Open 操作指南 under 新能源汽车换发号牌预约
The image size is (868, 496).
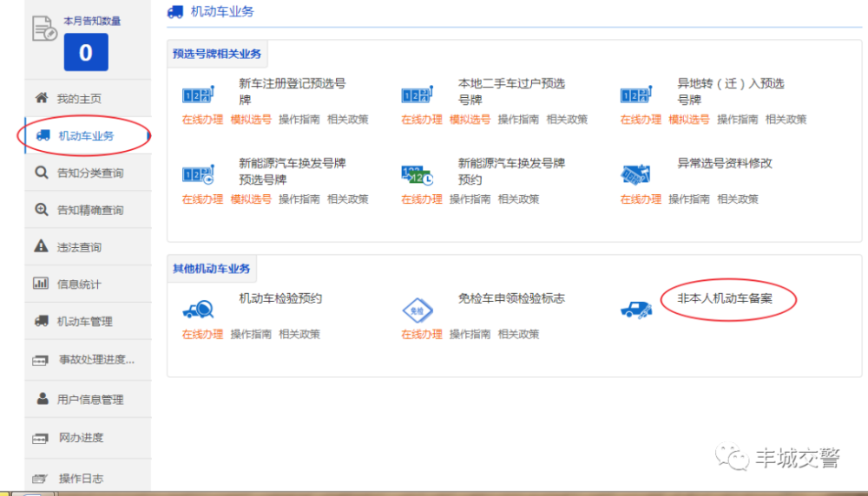click(470, 199)
